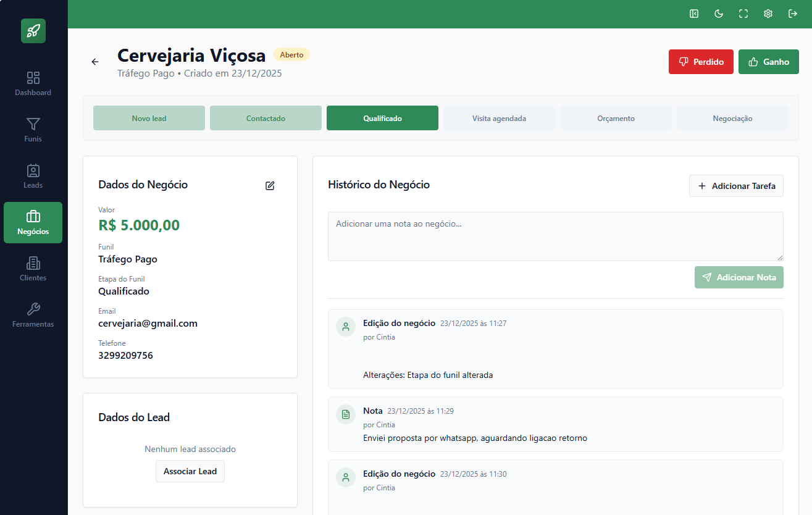Viewport: 812px width, 515px height.
Task: Select the Negociação funnel stage
Action: 732,118
